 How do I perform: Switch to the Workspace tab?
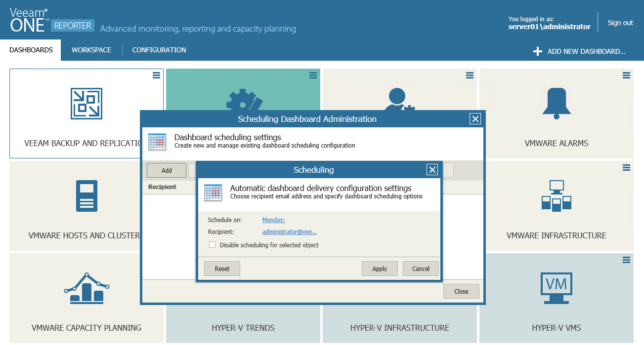point(91,50)
